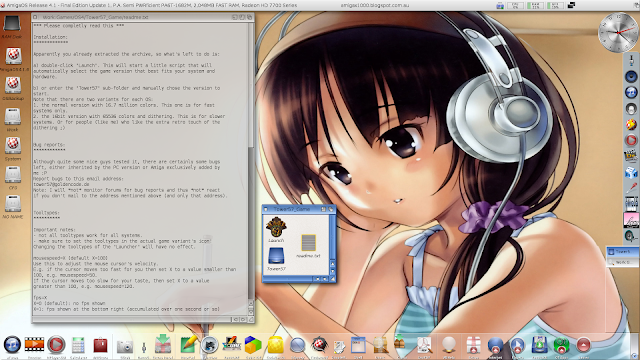Click readme text viewer vertical scrollbar

pos(251,161)
